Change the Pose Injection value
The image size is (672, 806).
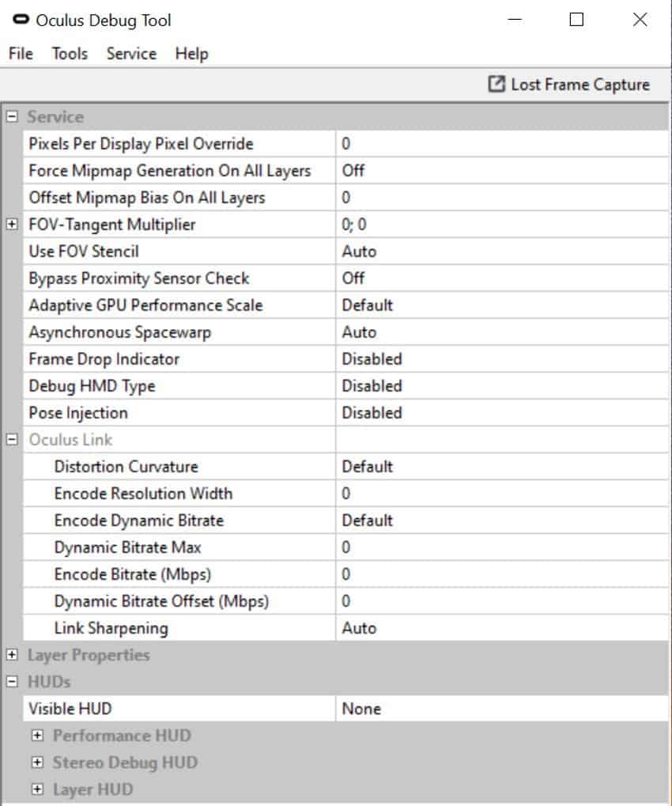click(x=502, y=413)
